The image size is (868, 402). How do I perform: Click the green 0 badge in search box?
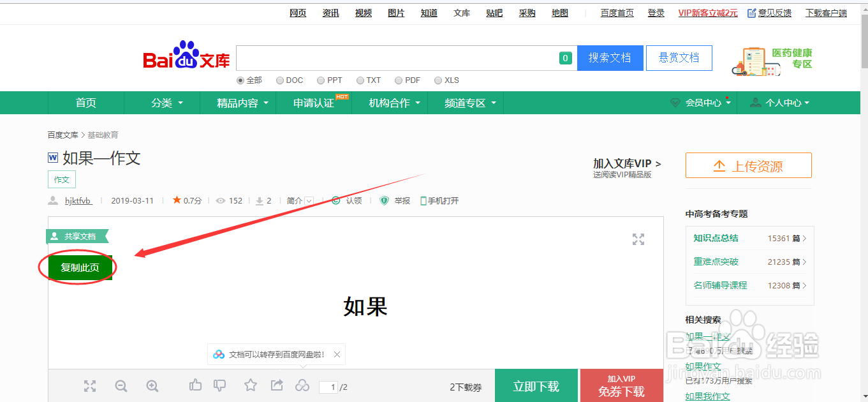565,58
